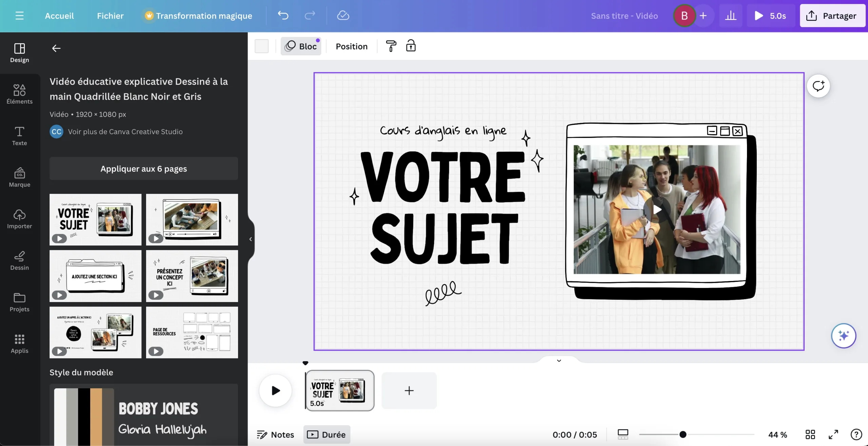Go to Accueil in top bar
Image resolution: width=868 pixels, height=446 pixels.
click(x=59, y=16)
